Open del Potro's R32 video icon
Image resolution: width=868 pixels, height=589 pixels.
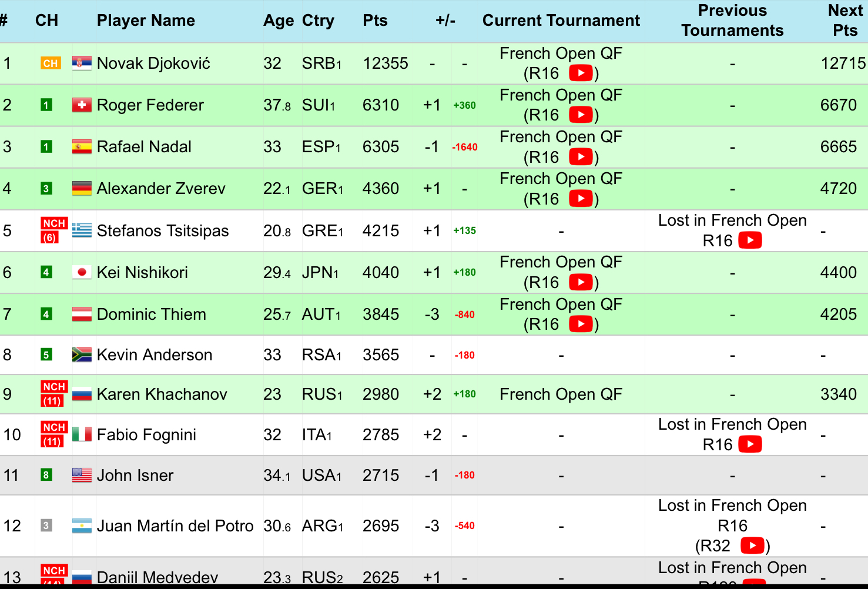(752, 546)
